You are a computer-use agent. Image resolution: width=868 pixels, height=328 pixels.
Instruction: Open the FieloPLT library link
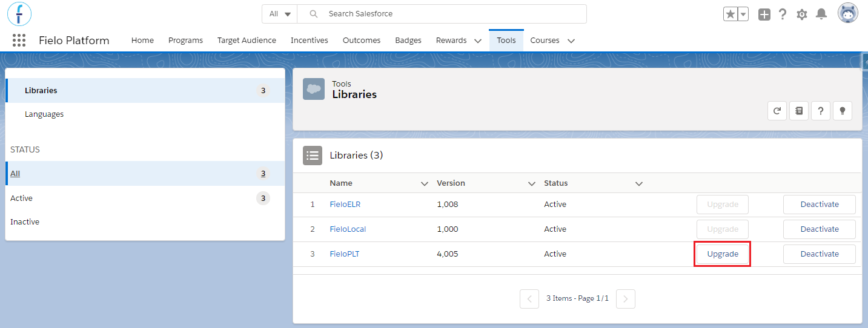(x=344, y=254)
